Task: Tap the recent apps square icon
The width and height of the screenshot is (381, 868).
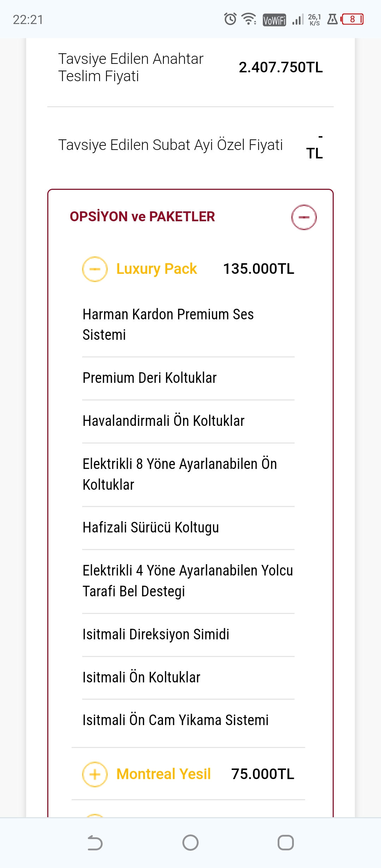Action: pos(285,843)
